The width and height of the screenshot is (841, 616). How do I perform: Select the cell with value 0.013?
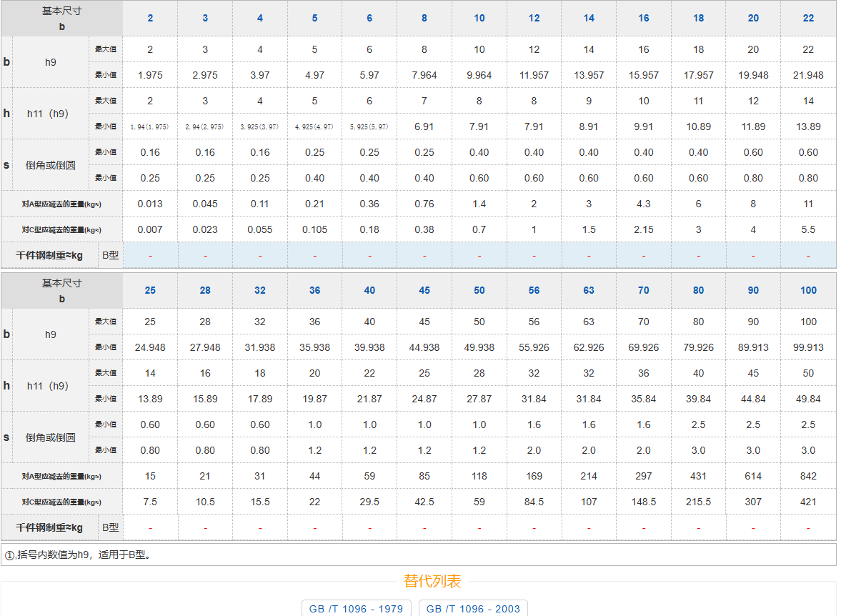click(x=150, y=204)
